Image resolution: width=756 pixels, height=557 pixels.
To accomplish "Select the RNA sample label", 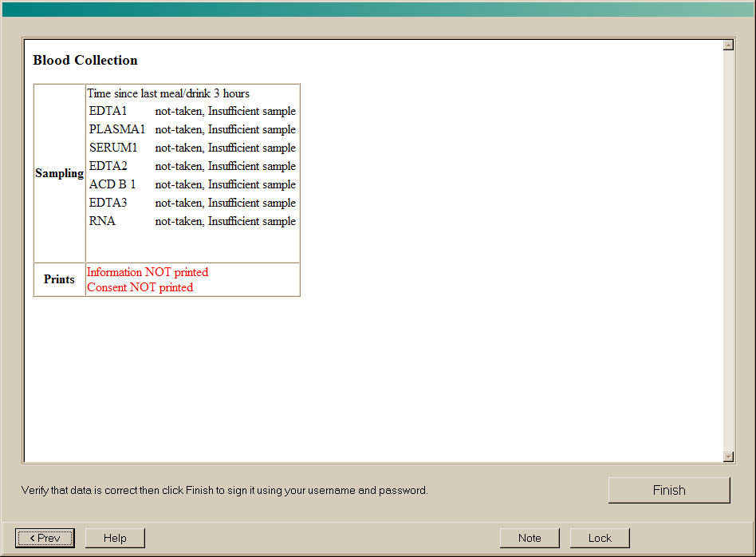I will pyautogui.click(x=102, y=222).
